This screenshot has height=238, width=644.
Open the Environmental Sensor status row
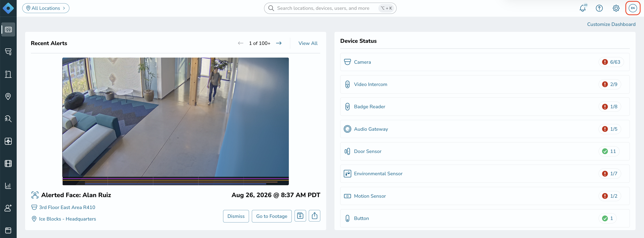click(485, 174)
